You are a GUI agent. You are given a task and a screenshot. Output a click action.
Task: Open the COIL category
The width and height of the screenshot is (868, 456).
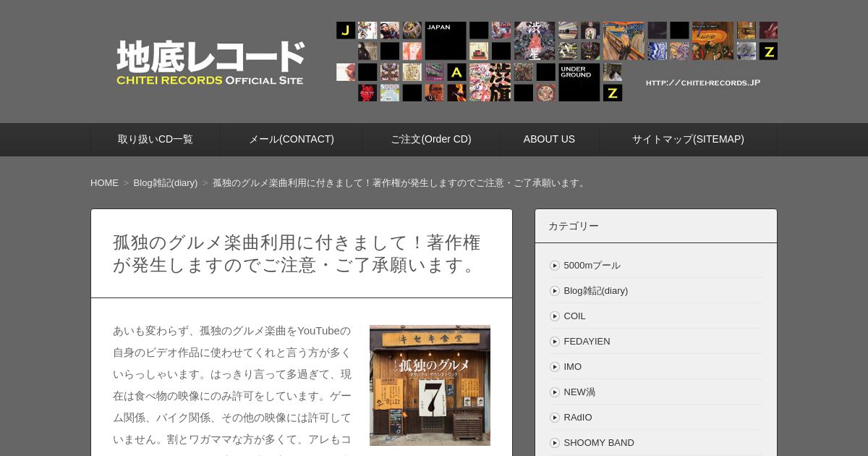(x=575, y=316)
